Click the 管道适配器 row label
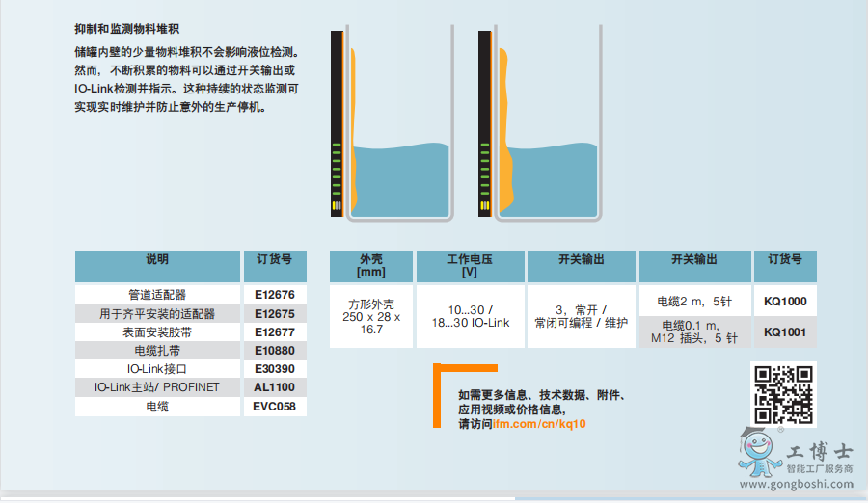This screenshot has height=503, width=868. point(157,295)
